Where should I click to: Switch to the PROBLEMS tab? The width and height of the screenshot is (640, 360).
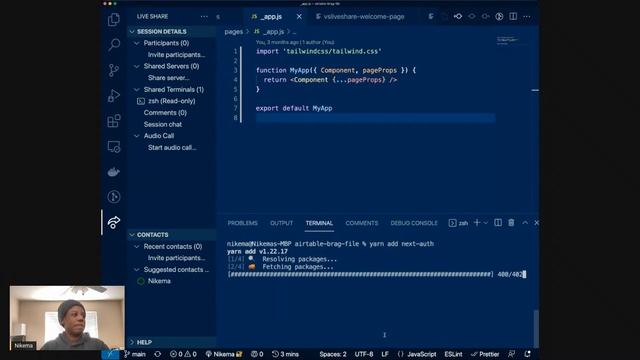pos(242,223)
